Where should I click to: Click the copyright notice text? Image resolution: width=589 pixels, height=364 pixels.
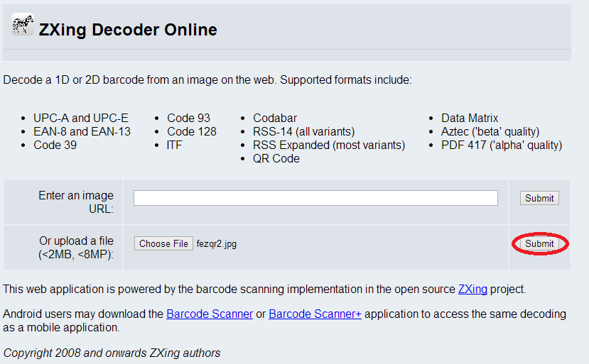[x=112, y=353]
